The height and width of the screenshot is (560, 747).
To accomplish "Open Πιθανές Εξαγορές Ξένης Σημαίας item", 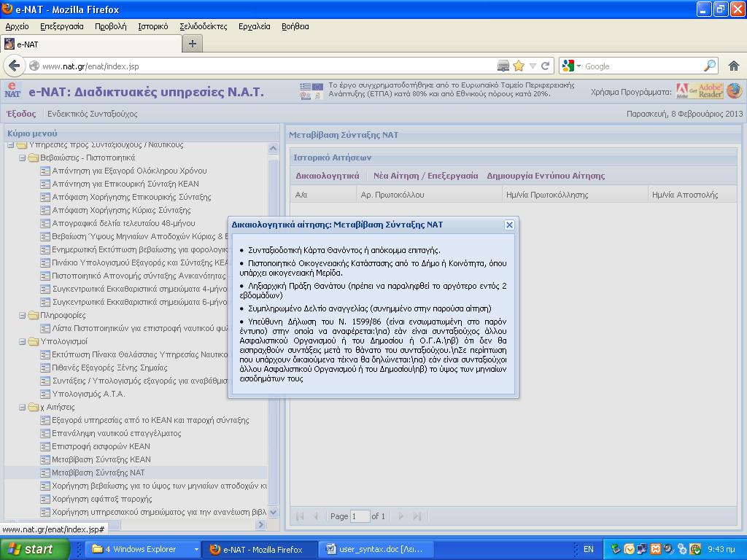I will (109, 367).
